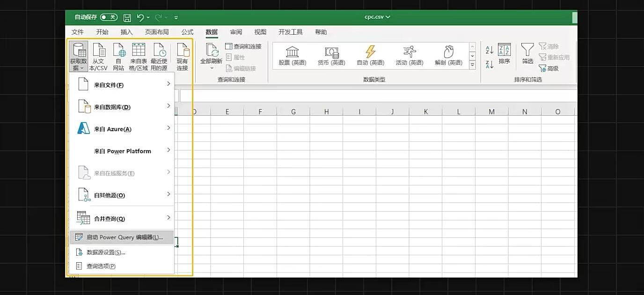Image resolution: width=644 pixels, height=295 pixels.
Task: Open Query Options (查询选项)
Action: click(x=121, y=266)
